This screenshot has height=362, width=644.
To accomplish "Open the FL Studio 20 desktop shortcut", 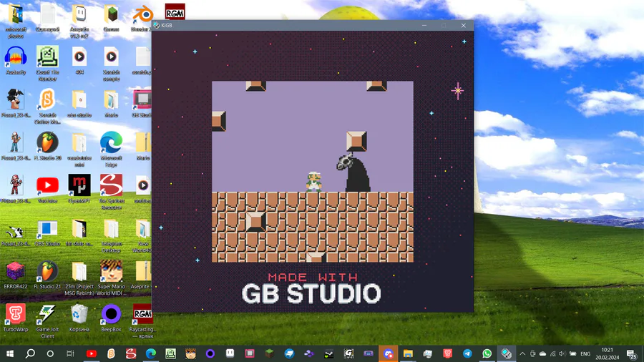I will point(47,147).
